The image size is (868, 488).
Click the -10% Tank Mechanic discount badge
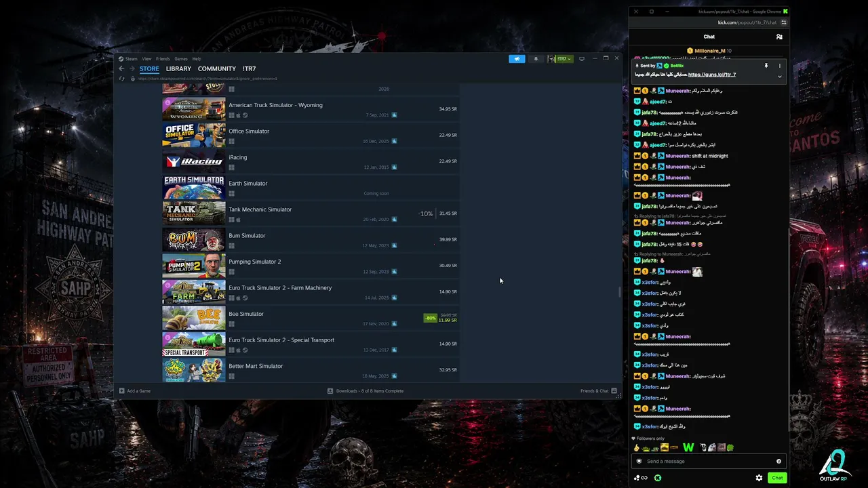click(425, 213)
